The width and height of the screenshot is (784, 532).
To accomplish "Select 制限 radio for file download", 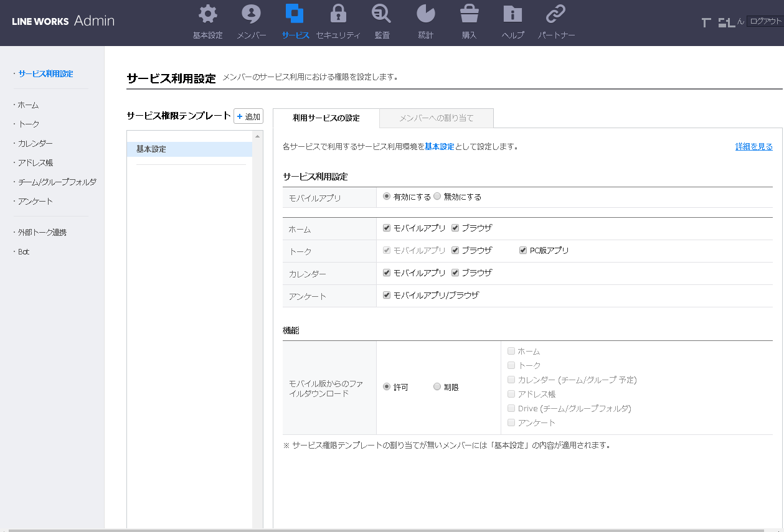I will pyautogui.click(x=437, y=386).
